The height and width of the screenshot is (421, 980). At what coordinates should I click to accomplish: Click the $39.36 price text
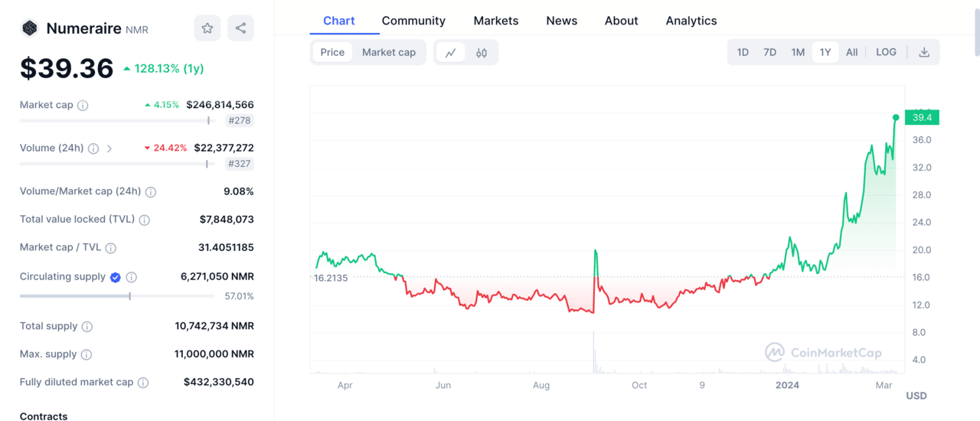(x=67, y=69)
